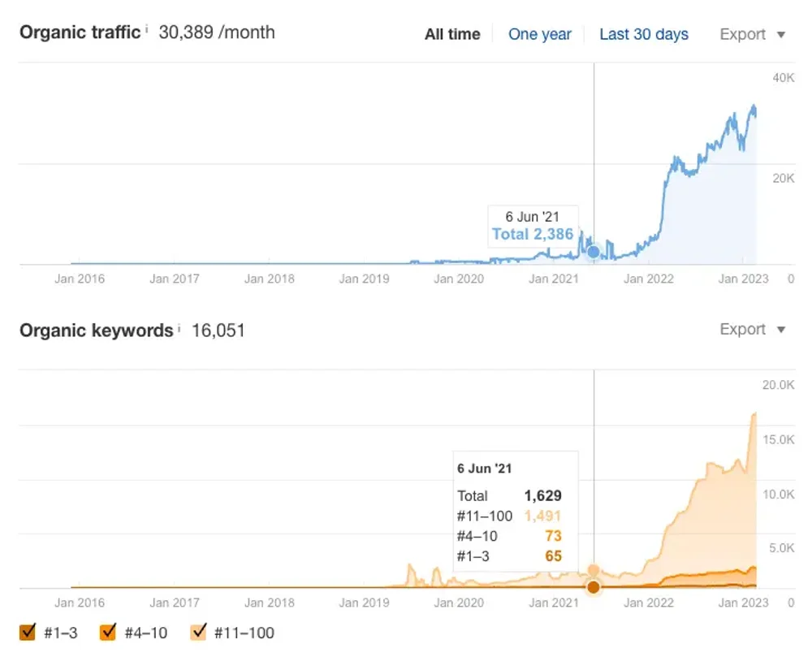Screen dimensions: 812x657
Task: Click the Jan 2020 axis label on traffic chart
Action: pos(459,279)
